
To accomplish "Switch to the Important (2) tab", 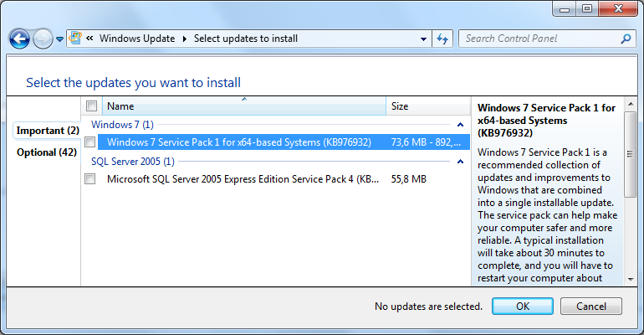I will (48, 131).
